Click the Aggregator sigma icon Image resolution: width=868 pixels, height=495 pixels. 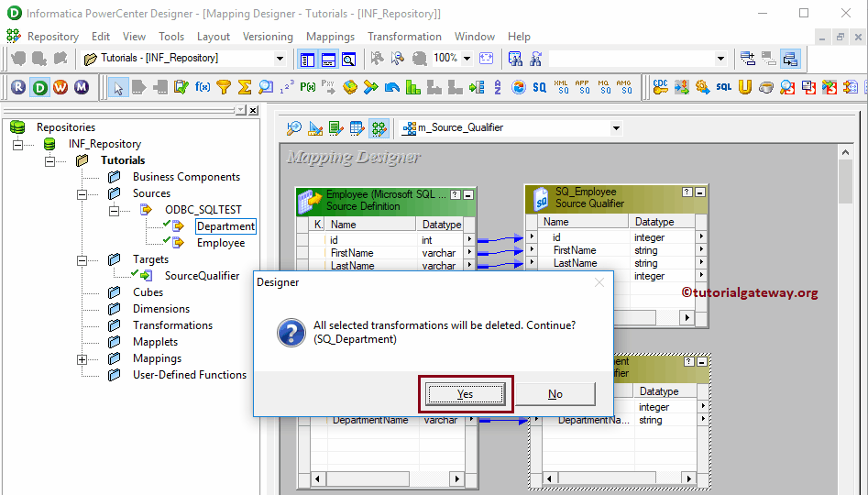pos(245,87)
